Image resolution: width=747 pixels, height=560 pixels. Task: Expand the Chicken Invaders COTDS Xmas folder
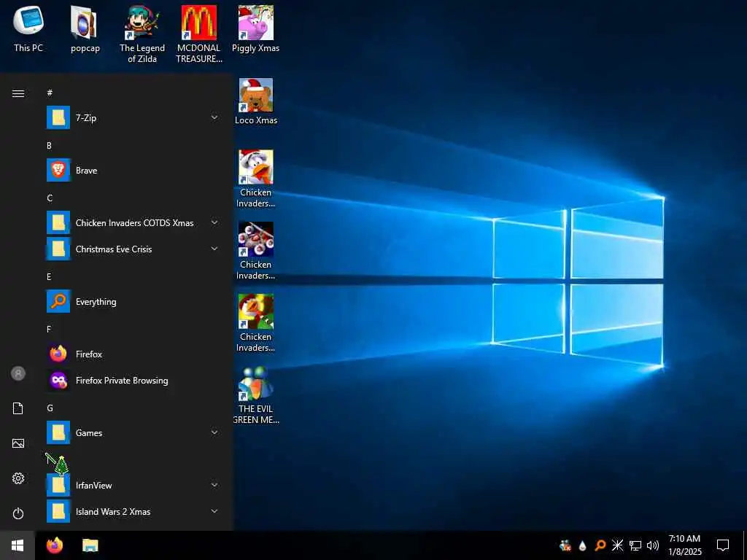214,222
